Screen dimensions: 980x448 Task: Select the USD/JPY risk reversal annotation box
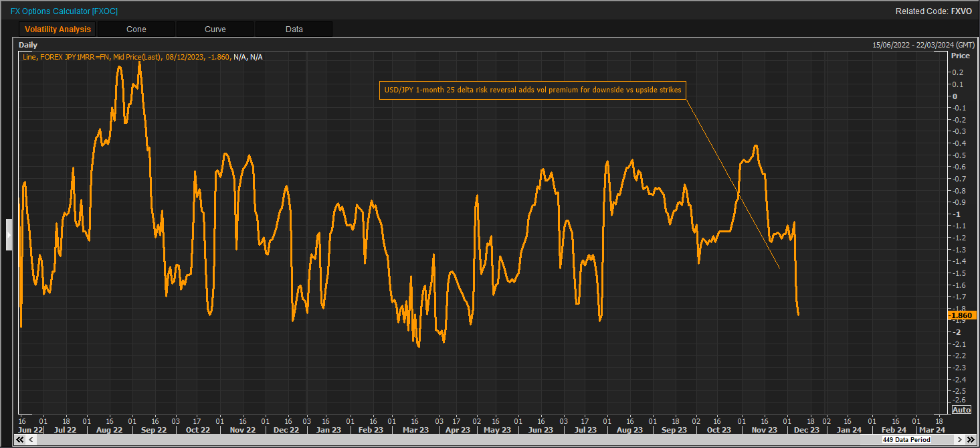[x=533, y=90]
